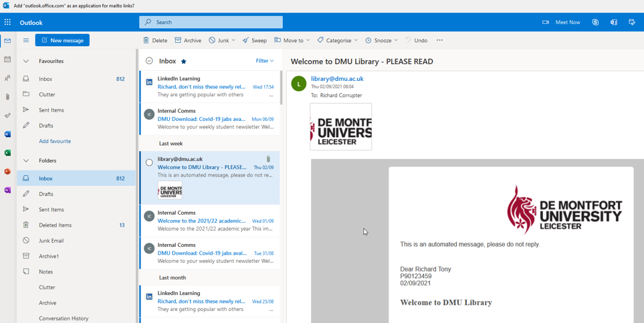
Task: Open the To Do checkmark icon
Action: pyautogui.click(x=7, y=116)
